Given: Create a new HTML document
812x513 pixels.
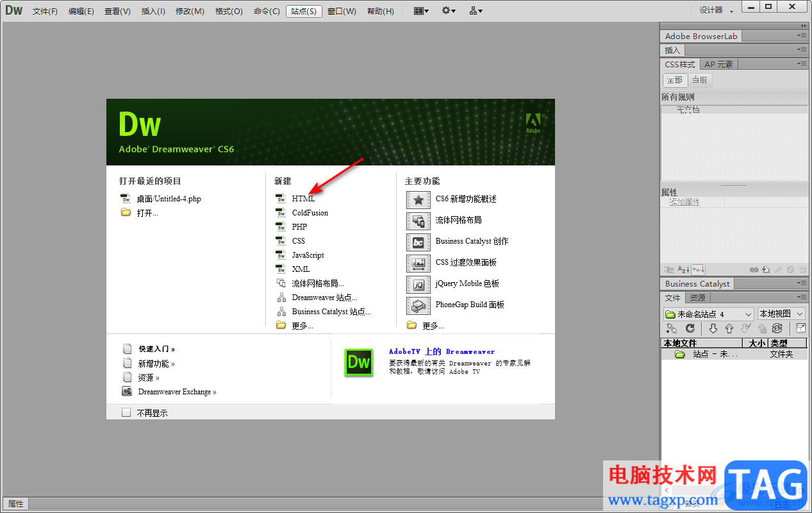Looking at the screenshot, I should pyautogui.click(x=303, y=199).
